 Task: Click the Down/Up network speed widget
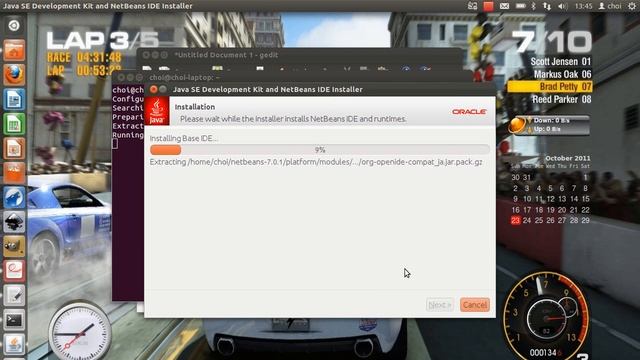[x=549, y=124]
